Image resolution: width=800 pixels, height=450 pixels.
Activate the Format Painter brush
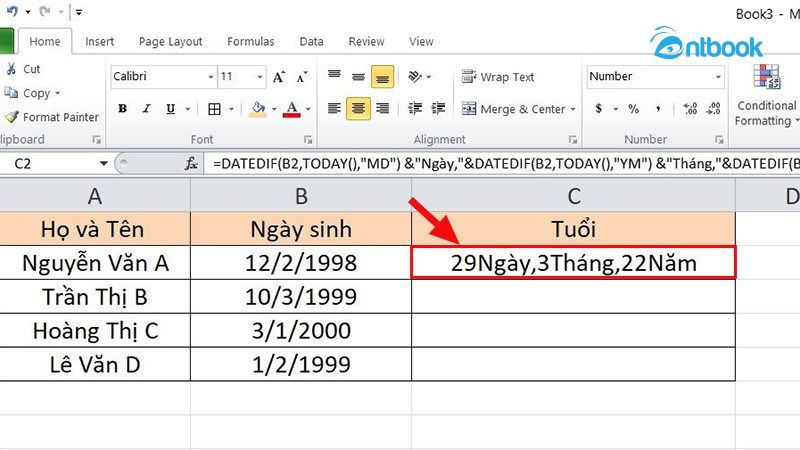pyautogui.click(x=11, y=117)
